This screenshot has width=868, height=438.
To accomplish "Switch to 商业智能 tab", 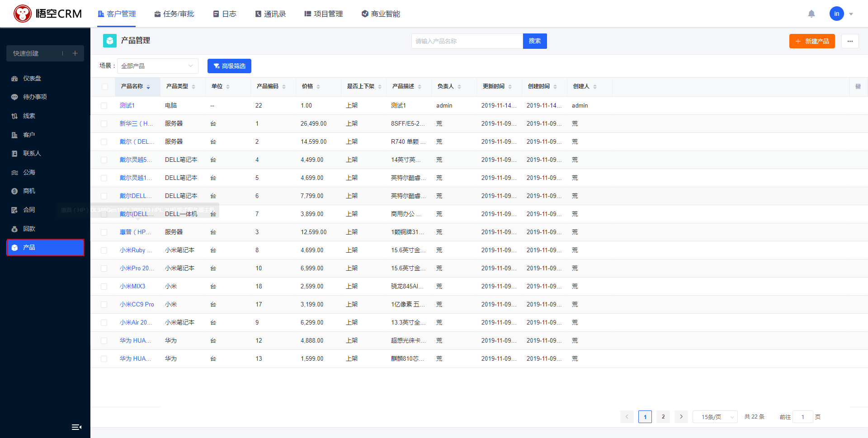I will click(x=381, y=14).
